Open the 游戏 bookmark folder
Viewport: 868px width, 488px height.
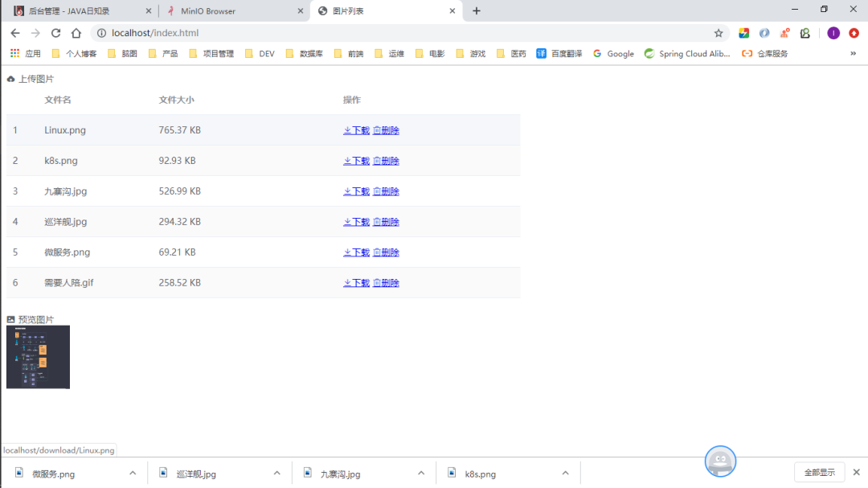[471, 54]
